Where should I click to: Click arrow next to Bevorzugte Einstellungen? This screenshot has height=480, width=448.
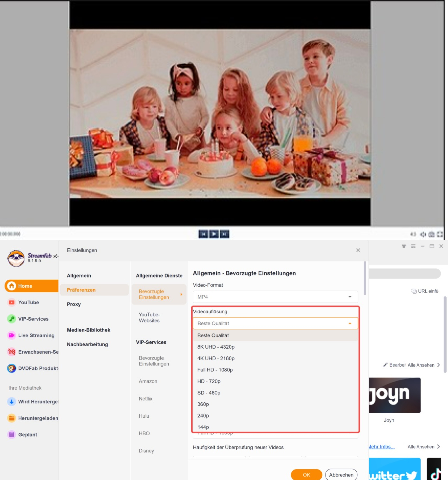coord(181,294)
